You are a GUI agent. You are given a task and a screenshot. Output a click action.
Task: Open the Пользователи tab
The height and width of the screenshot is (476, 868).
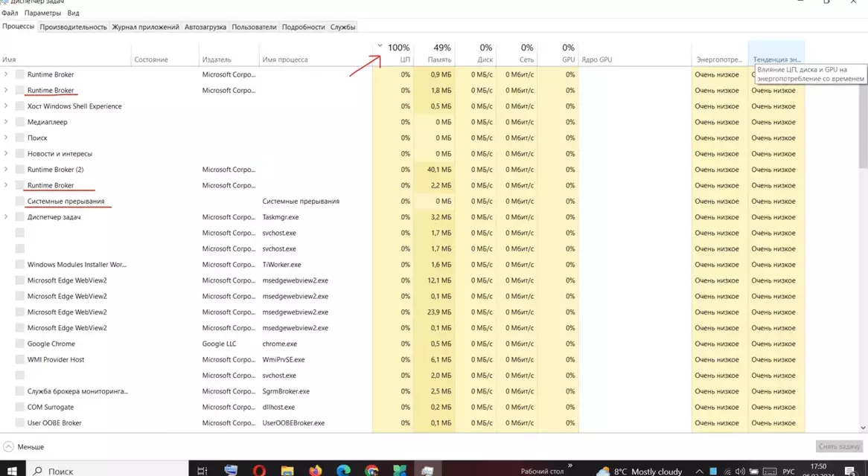pos(254,27)
